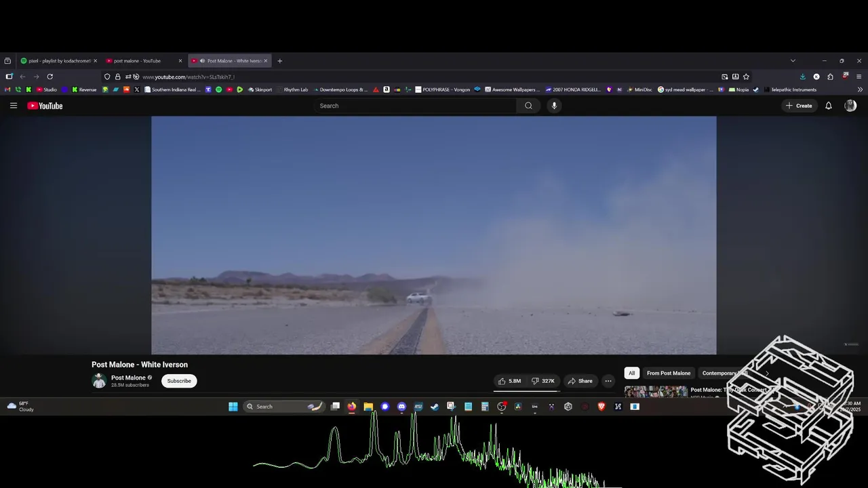Click the Post Malone channel avatar
The image size is (868, 488).
pos(99,381)
